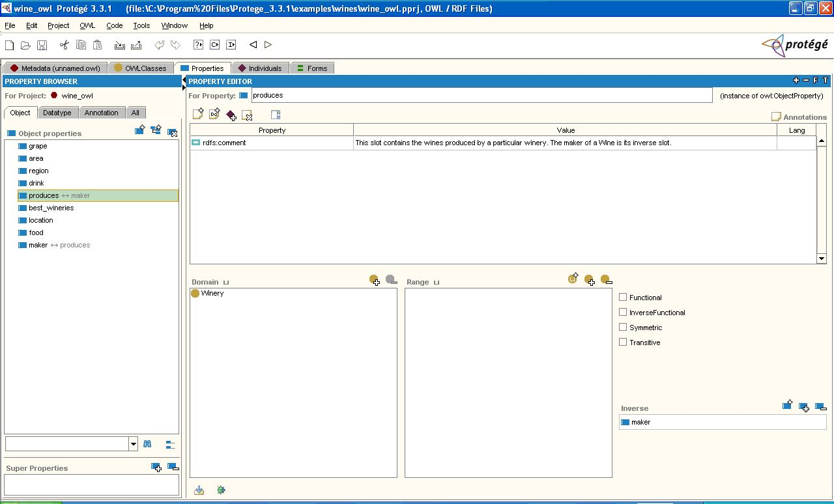This screenshot has width=834, height=504.
Task: Click the green bug icon at bottom
Action: (x=222, y=490)
